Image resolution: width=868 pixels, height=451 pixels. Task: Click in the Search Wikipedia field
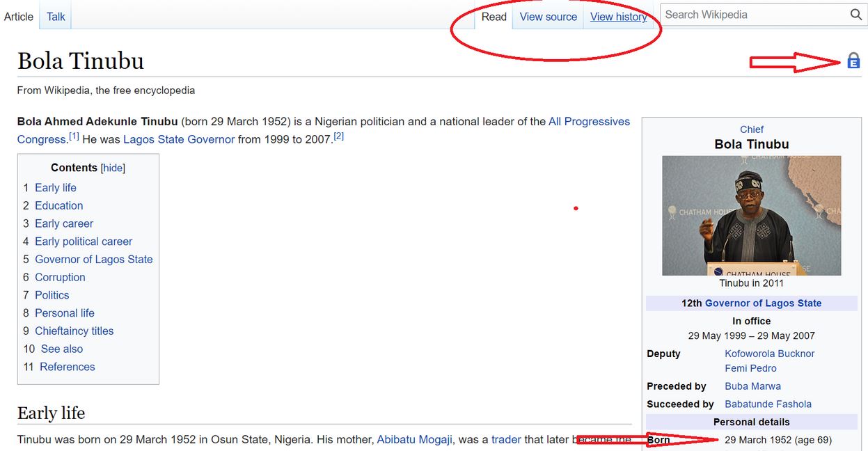click(x=752, y=15)
